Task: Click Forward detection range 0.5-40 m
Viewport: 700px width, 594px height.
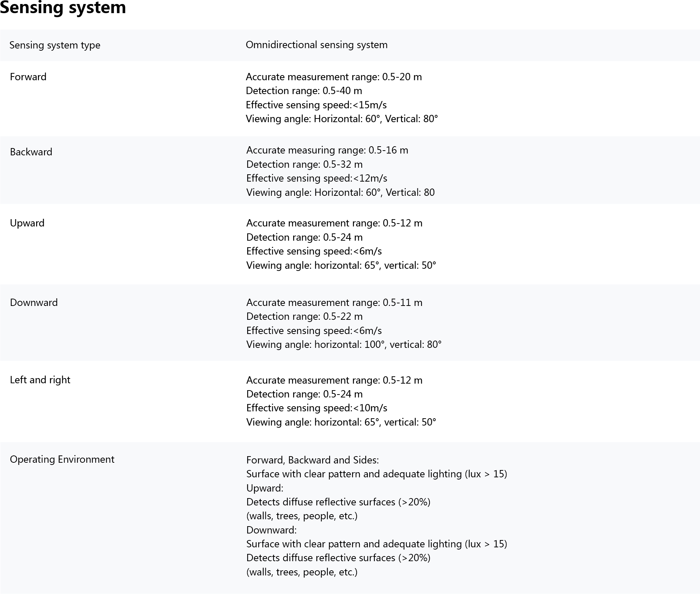Action: pyautogui.click(x=304, y=90)
